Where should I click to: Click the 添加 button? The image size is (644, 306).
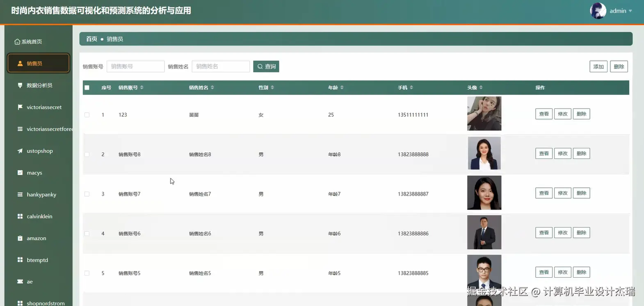pyautogui.click(x=598, y=67)
